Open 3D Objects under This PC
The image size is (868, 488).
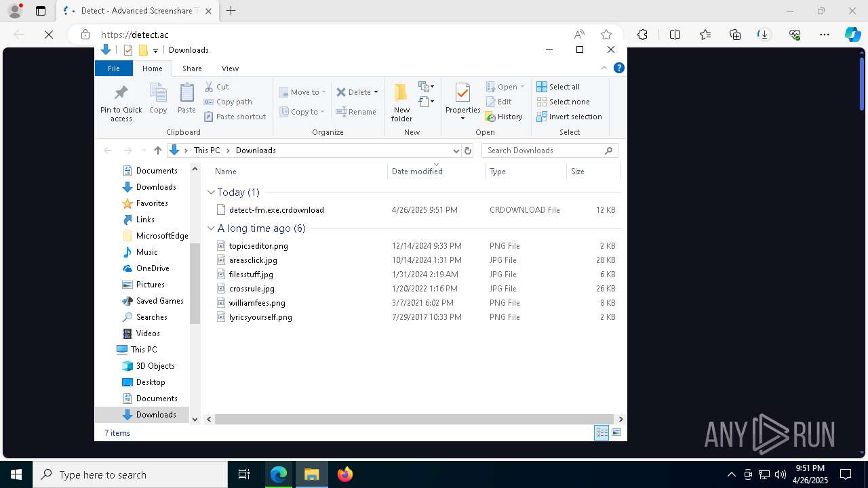tap(155, 366)
